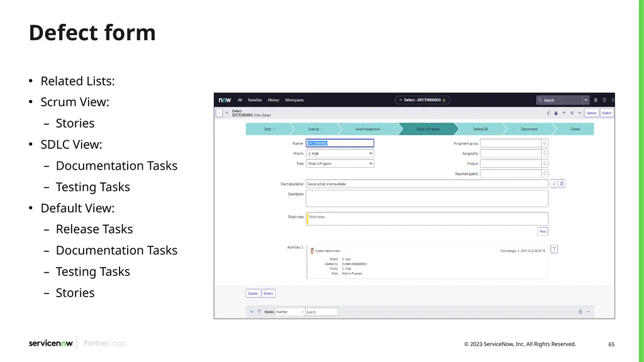This screenshot has width=644, height=362.
Task: Click the Product lookup magnifier
Action: click(545, 163)
